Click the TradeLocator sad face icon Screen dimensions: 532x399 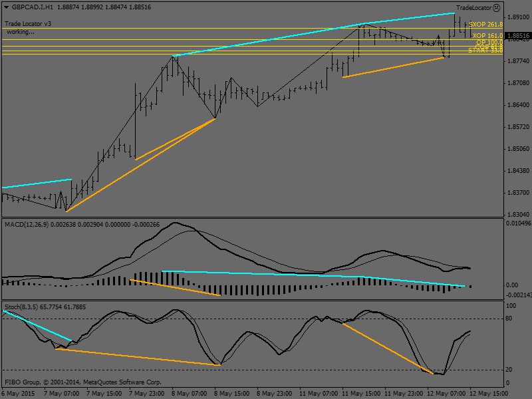pos(497,7)
